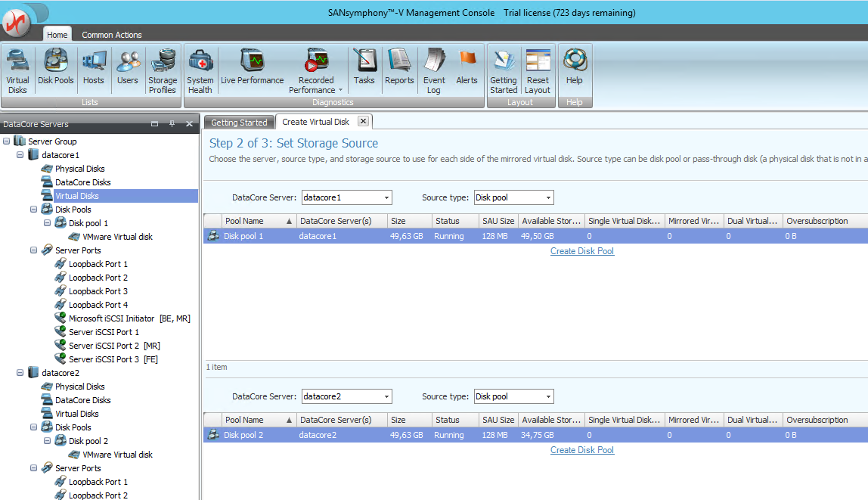
Task: Select Physical Disks under datacore1
Action: (x=79, y=169)
